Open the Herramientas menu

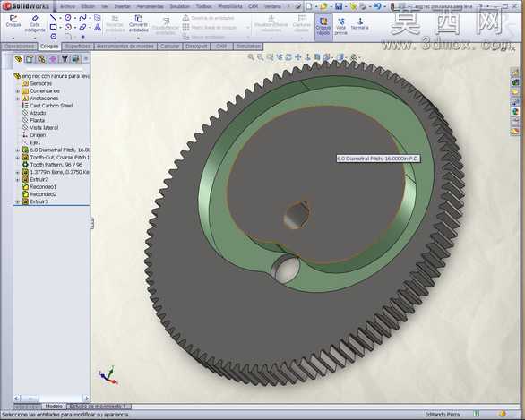pyautogui.click(x=150, y=6)
